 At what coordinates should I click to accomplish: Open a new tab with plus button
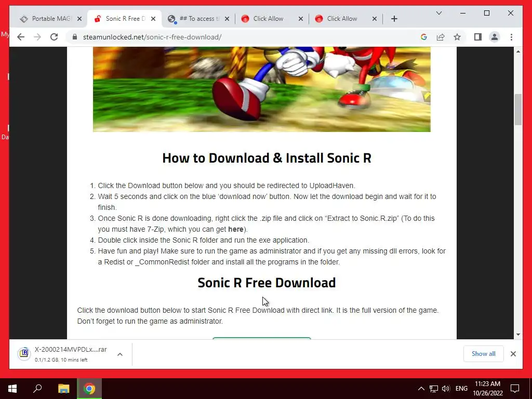click(x=394, y=19)
